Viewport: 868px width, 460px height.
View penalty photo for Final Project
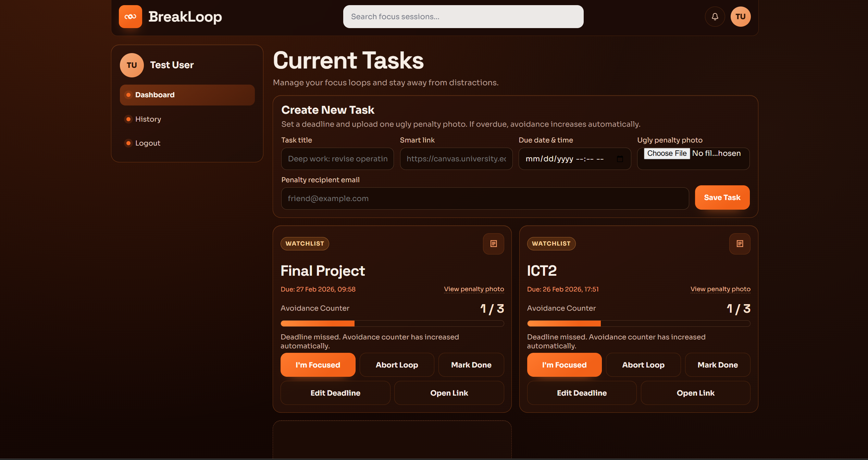pyautogui.click(x=474, y=289)
